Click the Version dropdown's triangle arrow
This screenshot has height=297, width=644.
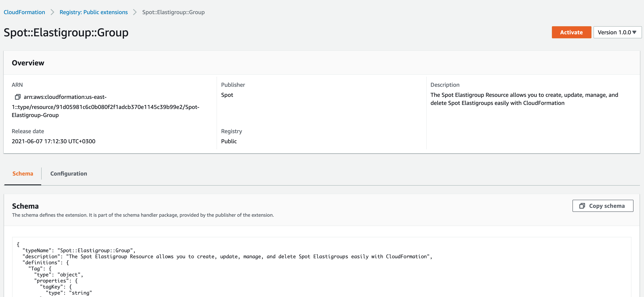click(x=634, y=32)
